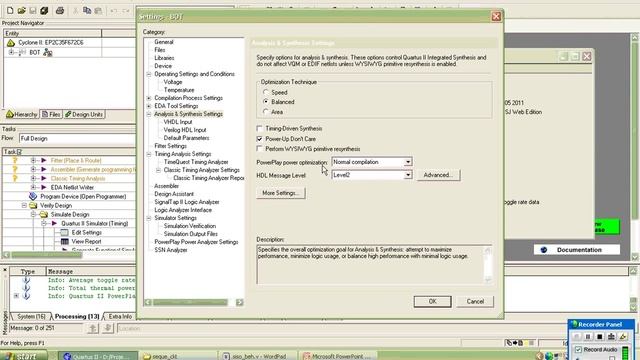Select the Balanced optimization radio button
Viewport: 640px width, 360px height.
point(266,102)
